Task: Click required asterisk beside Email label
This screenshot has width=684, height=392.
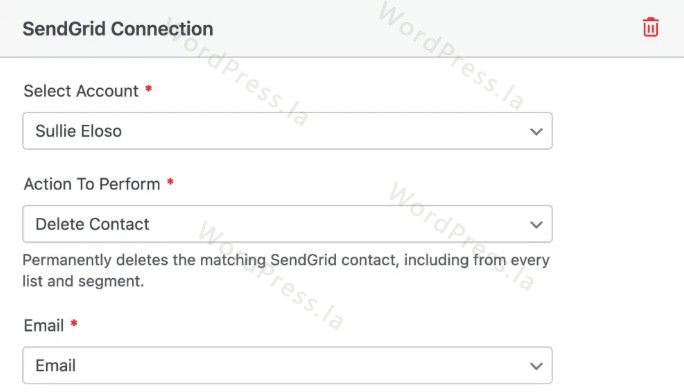Action: click(74, 324)
